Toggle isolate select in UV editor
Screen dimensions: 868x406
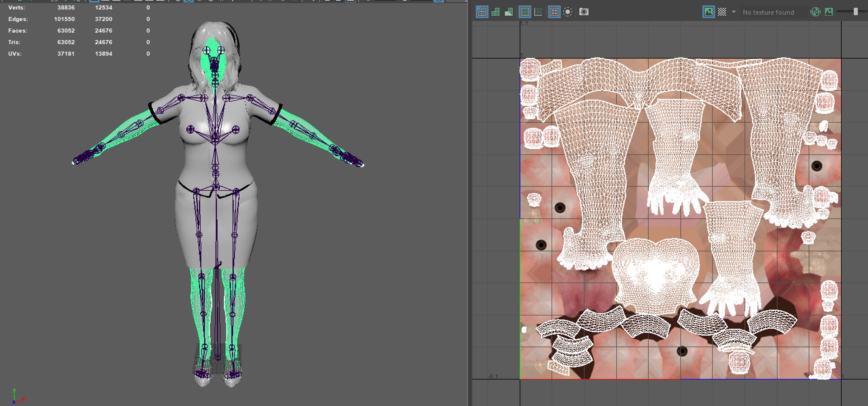568,12
